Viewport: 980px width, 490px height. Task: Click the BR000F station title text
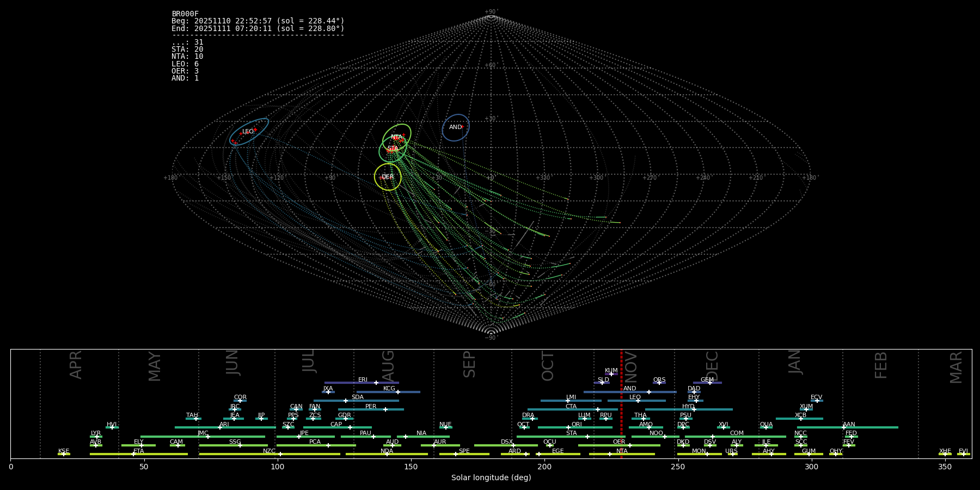[x=185, y=14]
